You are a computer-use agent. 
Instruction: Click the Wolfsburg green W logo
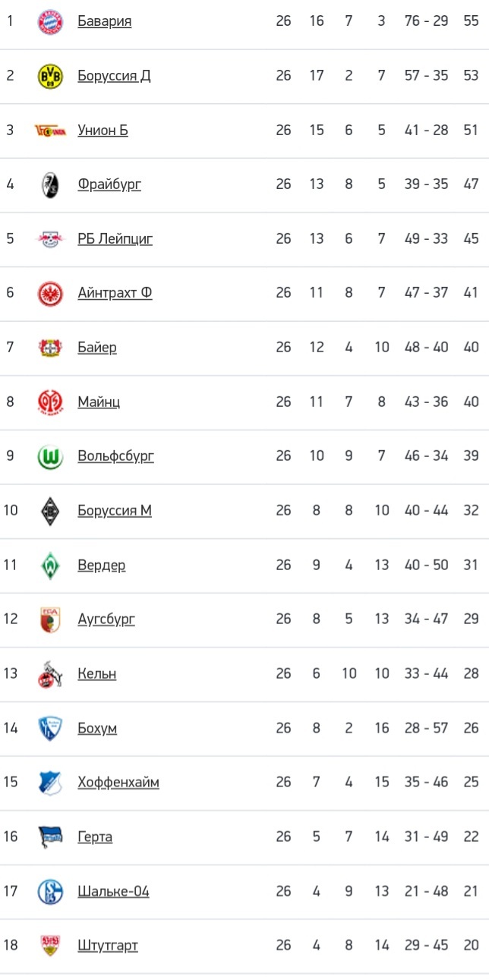pyautogui.click(x=51, y=456)
